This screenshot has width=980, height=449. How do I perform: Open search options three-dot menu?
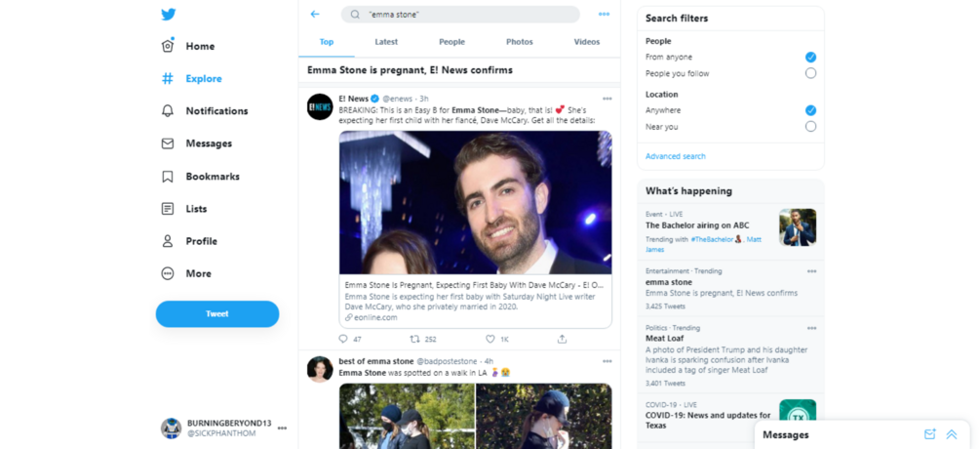(x=604, y=15)
